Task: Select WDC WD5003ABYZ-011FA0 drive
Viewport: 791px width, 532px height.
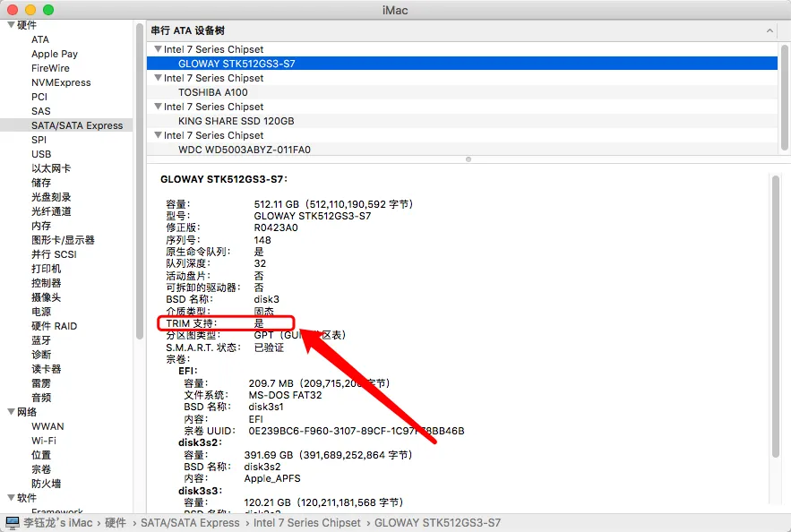Action: [x=461, y=150]
